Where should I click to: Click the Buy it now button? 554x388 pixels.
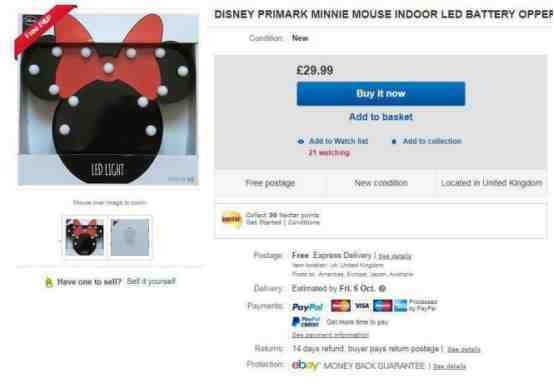click(x=381, y=94)
